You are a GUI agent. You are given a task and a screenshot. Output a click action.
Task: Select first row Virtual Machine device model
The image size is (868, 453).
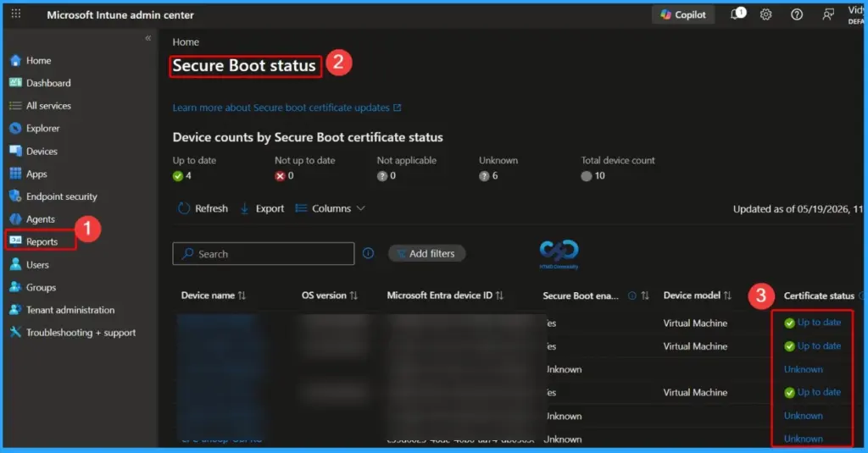(x=695, y=323)
